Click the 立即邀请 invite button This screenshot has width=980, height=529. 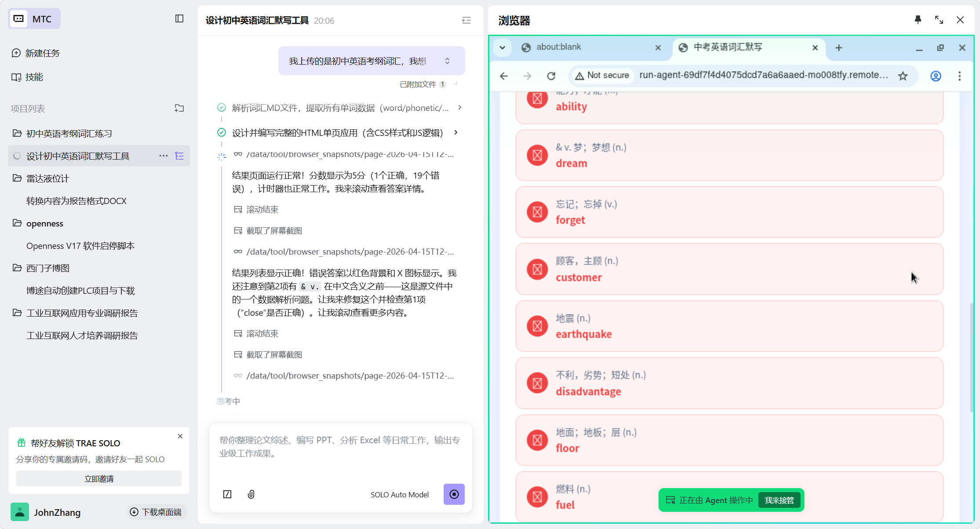pyautogui.click(x=99, y=478)
